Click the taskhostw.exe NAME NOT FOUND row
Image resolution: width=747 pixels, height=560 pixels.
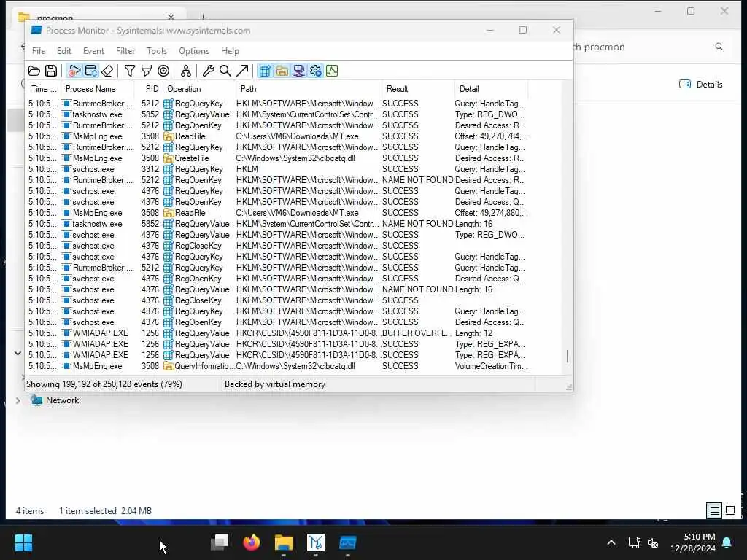tap(278, 224)
